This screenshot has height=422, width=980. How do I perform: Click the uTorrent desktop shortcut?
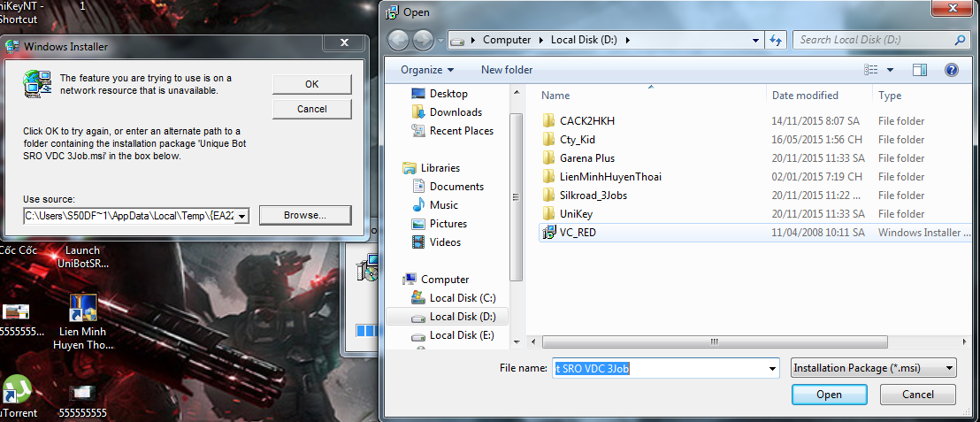click(18, 397)
